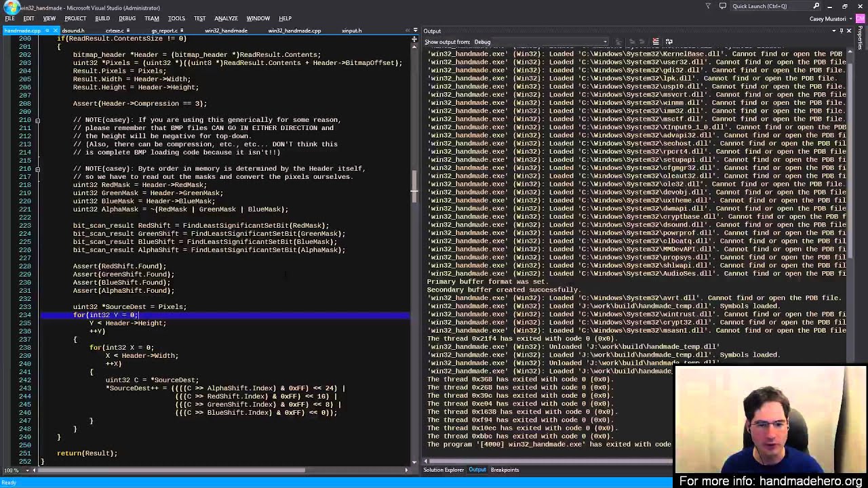Click the editor scroll down arrow
The width and height of the screenshot is (868, 488).
click(x=414, y=462)
